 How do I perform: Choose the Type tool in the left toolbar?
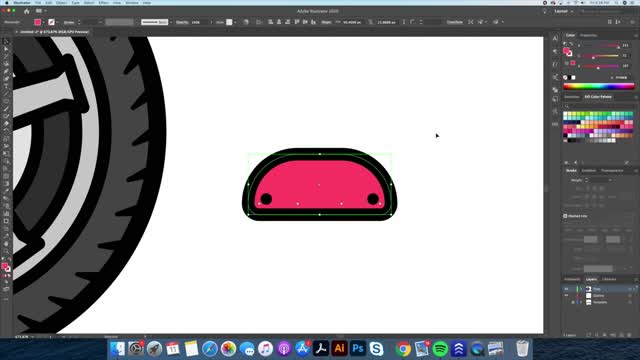click(x=6, y=86)
